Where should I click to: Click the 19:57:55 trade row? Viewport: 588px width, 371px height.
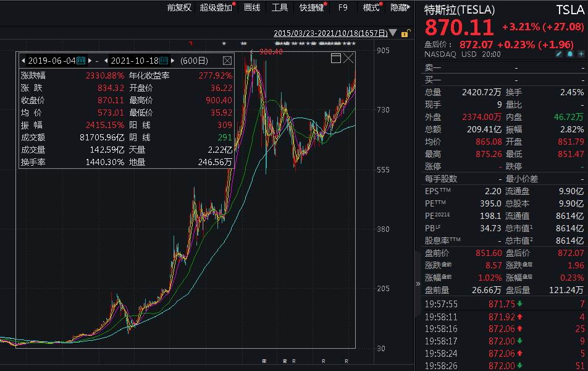tap(505, 304)
